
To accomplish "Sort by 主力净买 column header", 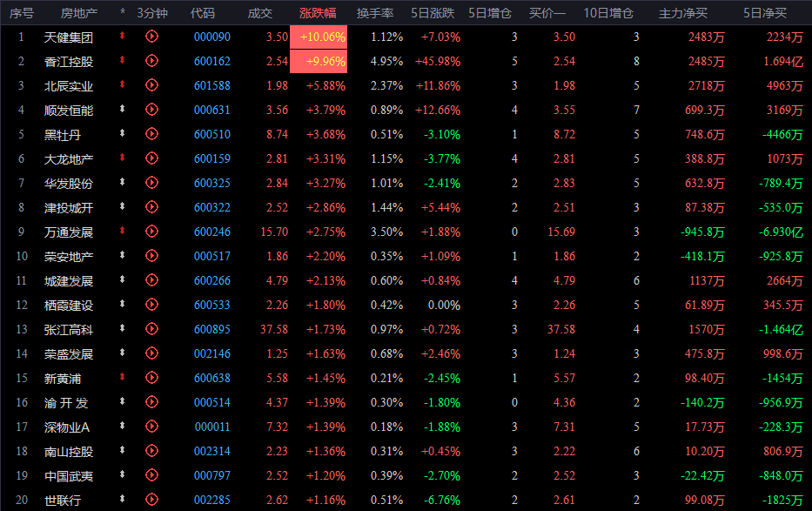I will tap(683, 13).
